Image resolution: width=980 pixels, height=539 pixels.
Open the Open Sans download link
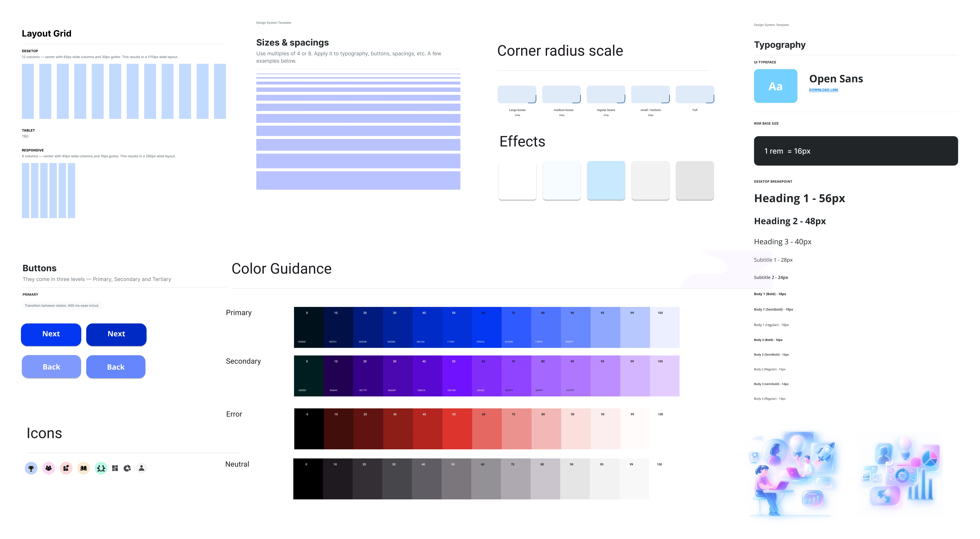coord(823,90)
